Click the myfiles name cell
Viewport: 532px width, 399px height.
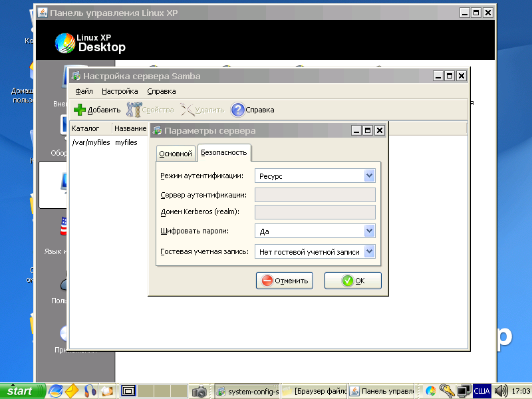pyautogui.click(x=126, y=142)
